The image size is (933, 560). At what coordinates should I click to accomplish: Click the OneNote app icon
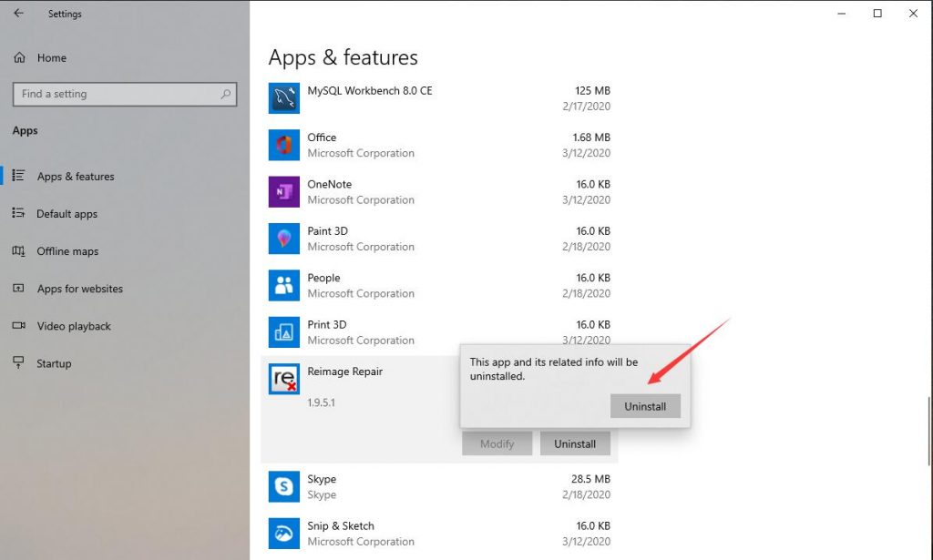pyautogui.click(x=284, y=191)
